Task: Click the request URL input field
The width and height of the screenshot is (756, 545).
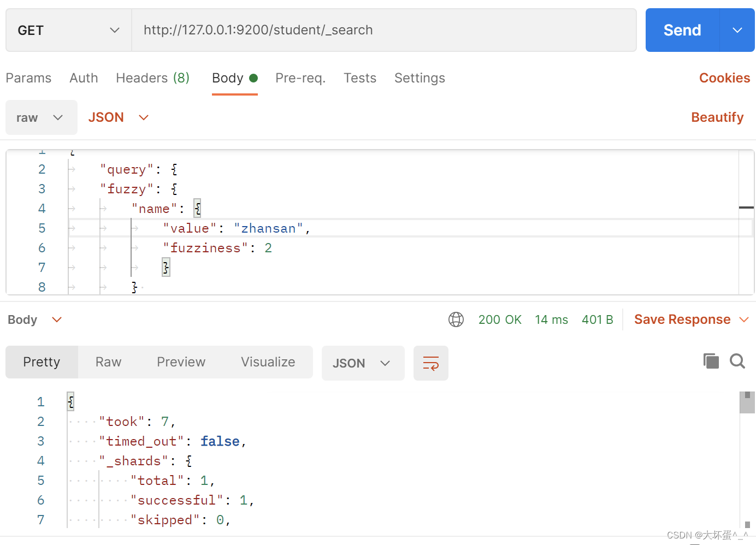Action: tap(384, 30)
